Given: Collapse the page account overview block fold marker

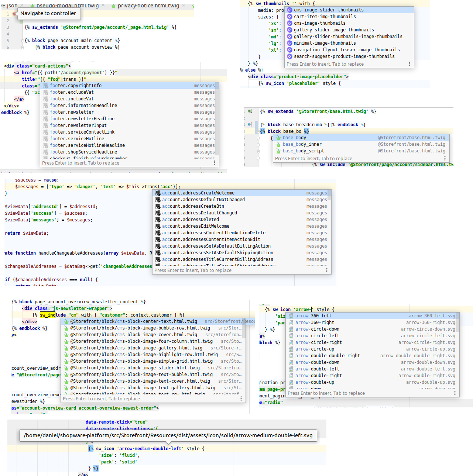Looking at the screenshot, I should (23, 47).
